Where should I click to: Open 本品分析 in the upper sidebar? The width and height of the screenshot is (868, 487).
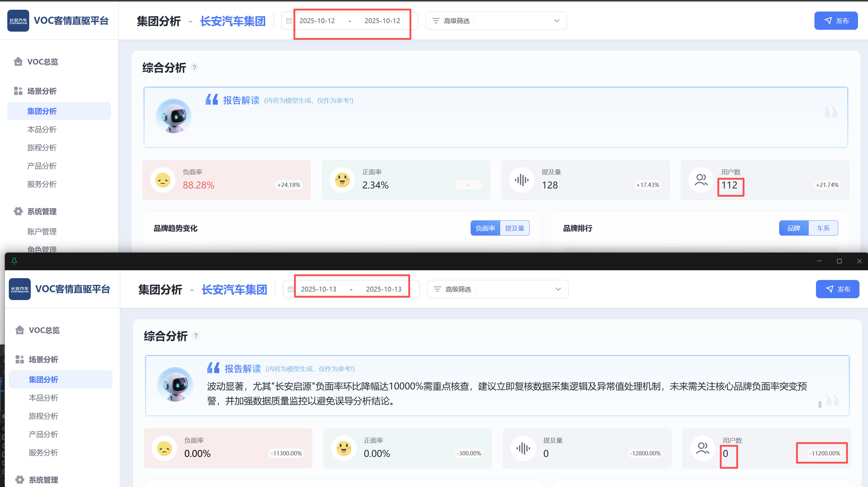[42, 129]
